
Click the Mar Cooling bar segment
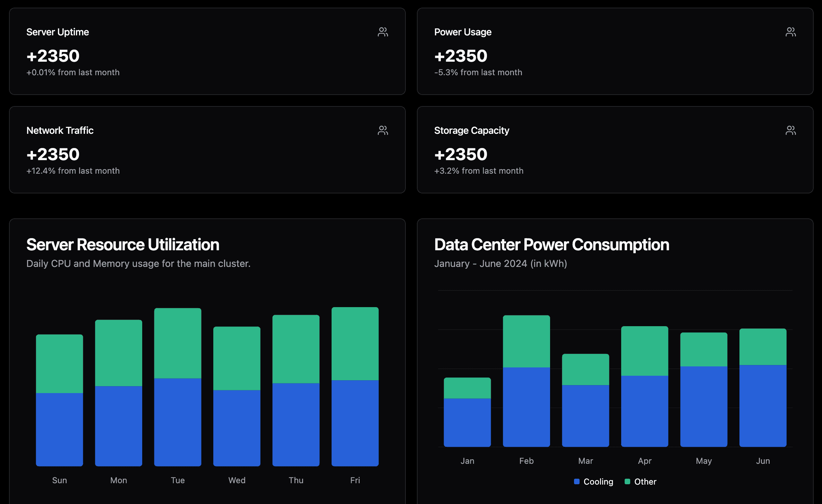585,416
